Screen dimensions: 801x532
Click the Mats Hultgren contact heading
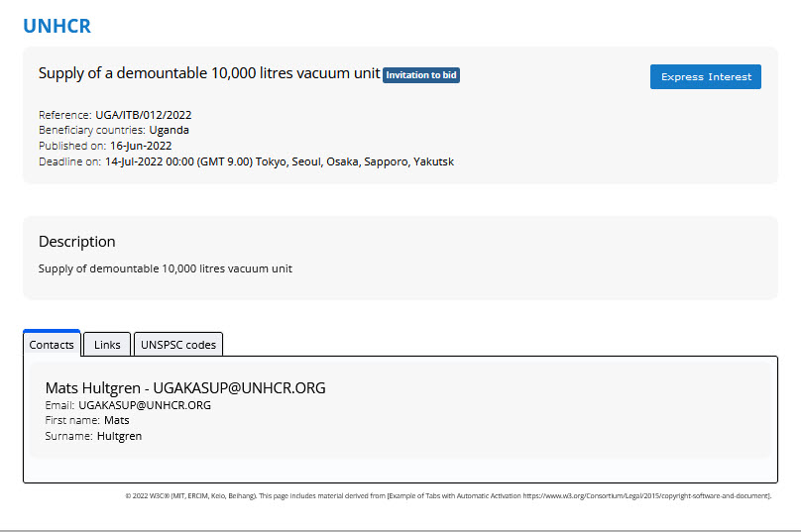coord(184,388)
